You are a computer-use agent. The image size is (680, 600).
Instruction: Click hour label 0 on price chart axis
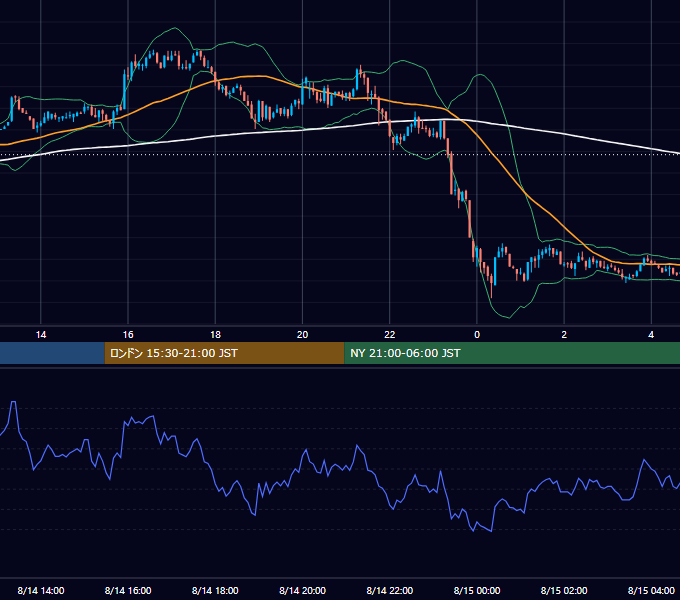[477, 335]
